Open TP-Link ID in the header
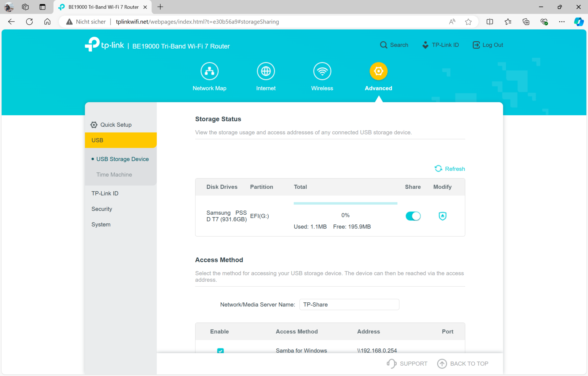This screenshot has height=376, width=588. 440,45
